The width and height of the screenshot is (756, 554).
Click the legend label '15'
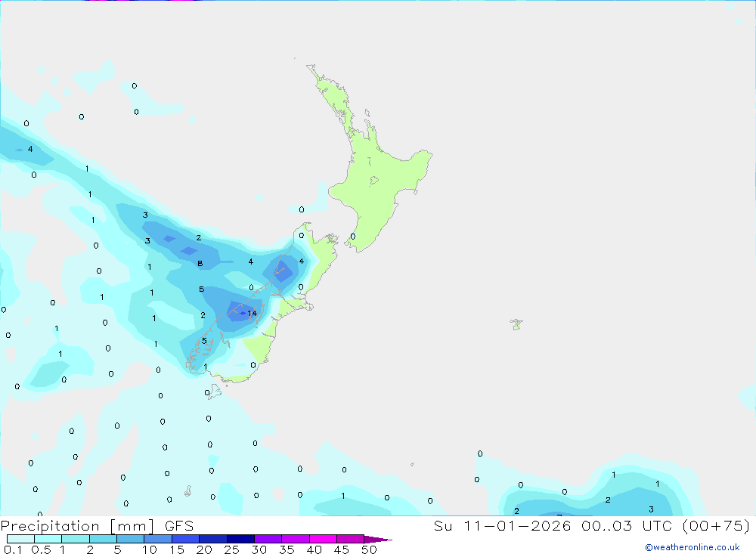(177, 549)
